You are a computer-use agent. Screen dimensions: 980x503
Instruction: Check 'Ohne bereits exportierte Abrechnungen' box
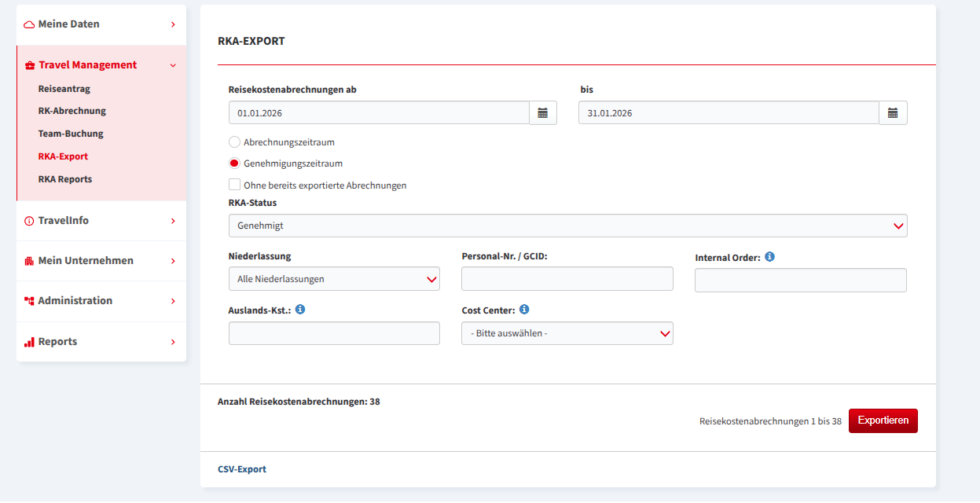tap(234, 185)
